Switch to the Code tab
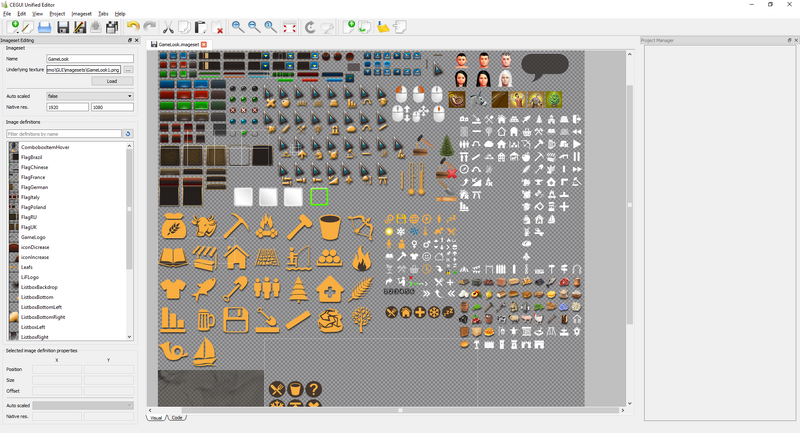 pos(177,418)
